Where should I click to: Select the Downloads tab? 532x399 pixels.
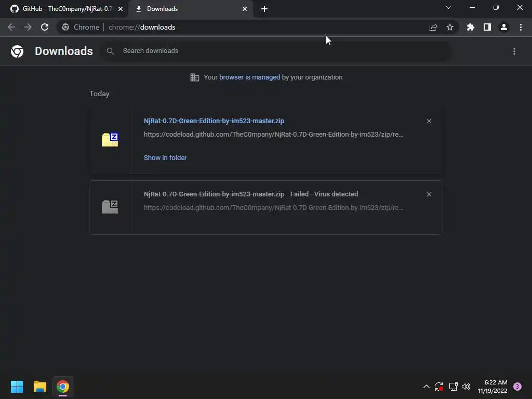(x=191, y=9)
